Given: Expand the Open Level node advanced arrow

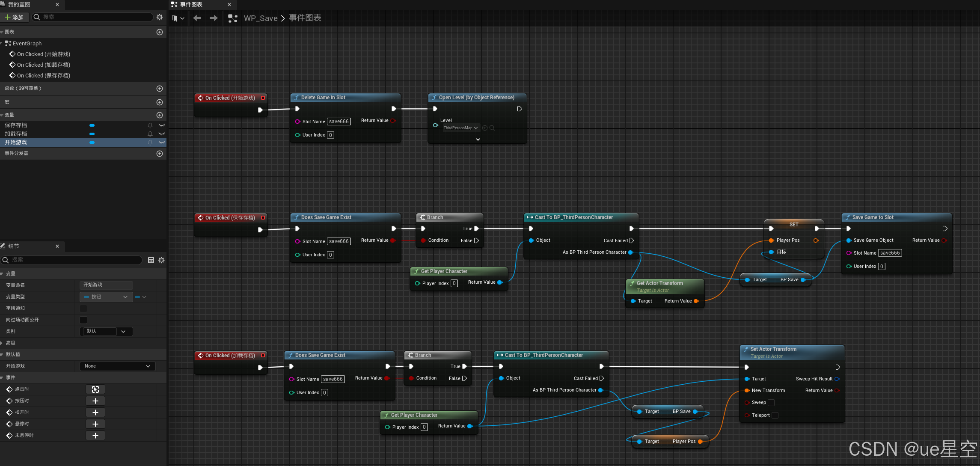Looking at the screenshot, I should coord(478,139).
